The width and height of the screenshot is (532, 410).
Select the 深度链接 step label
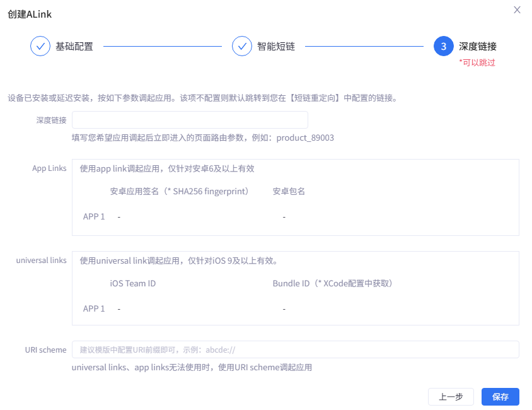click(x=477, y=47)
